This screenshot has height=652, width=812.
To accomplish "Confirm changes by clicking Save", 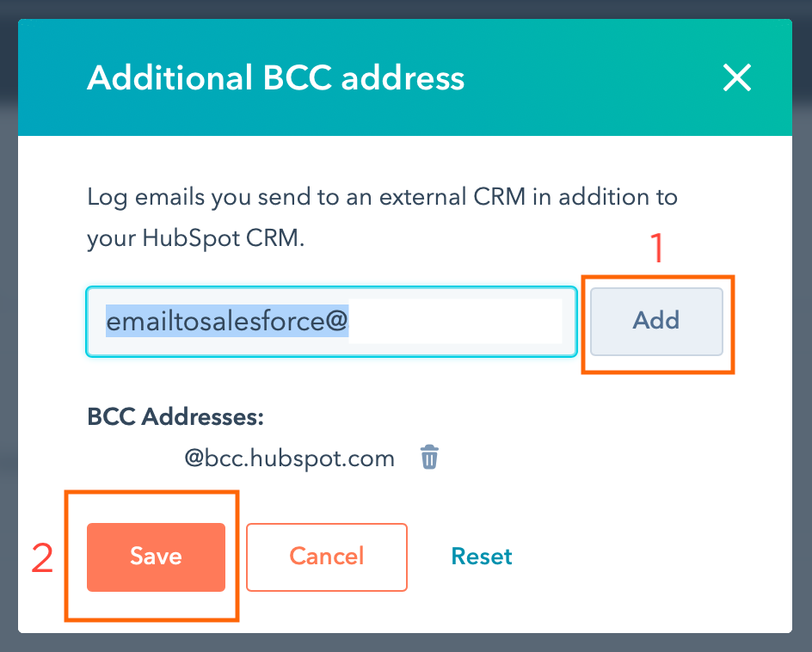I will click(155, 557).
